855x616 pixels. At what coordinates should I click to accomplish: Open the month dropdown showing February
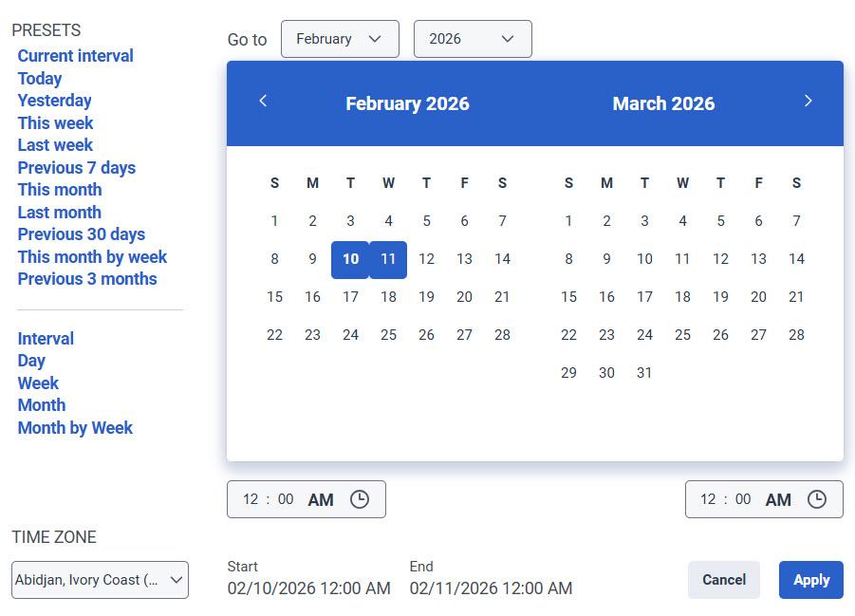pos(340,39)
